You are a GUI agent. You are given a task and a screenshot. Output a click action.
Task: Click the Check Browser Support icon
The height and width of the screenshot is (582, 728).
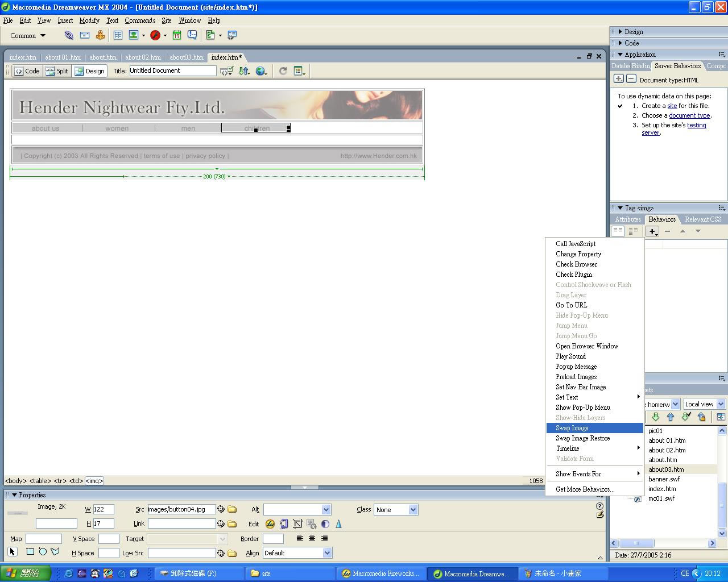227,71
